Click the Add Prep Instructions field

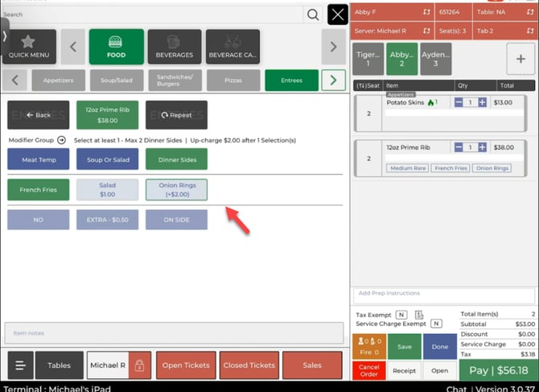click(x=442, y=294)
